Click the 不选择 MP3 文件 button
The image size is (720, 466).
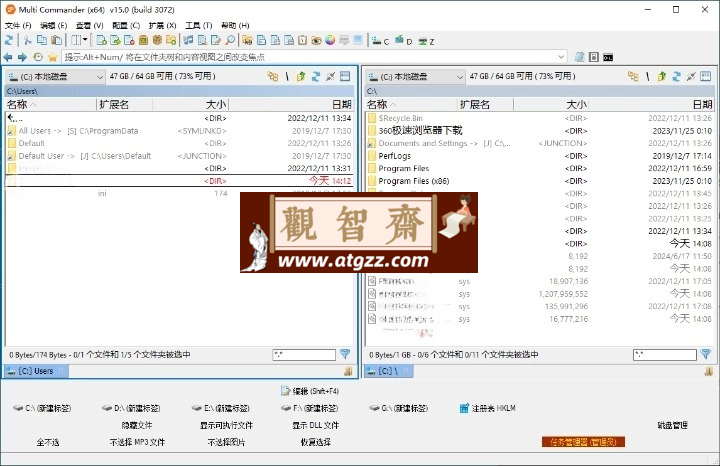(137, 442)
